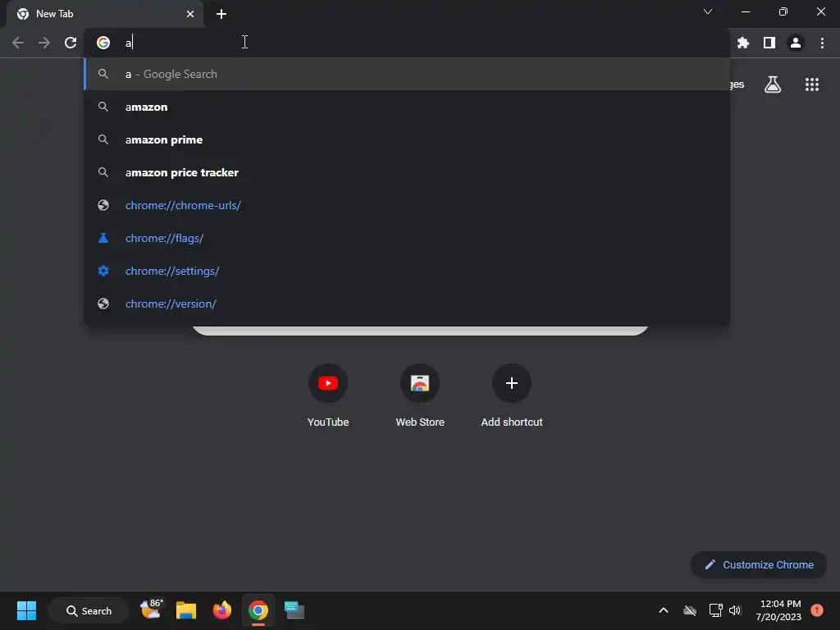Open the network status tray icon
This screenshot has height=630, width=840.
[x=715, y=610]
